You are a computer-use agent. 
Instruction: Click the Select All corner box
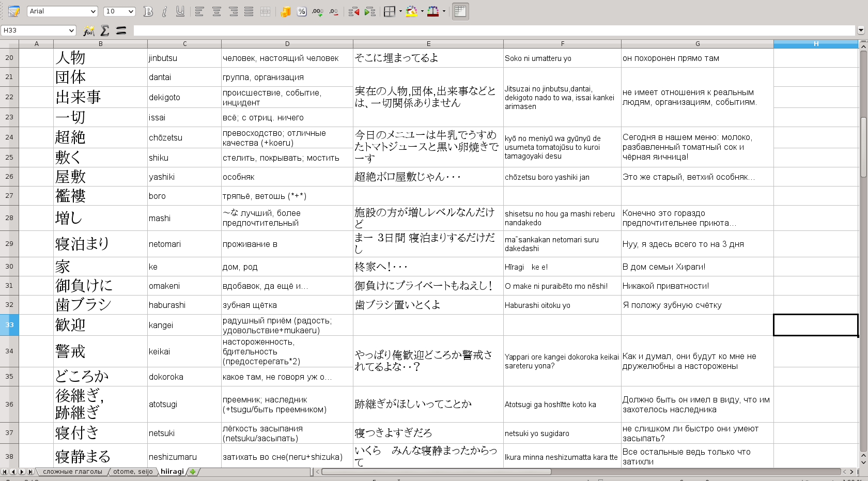tap(9, 44)
